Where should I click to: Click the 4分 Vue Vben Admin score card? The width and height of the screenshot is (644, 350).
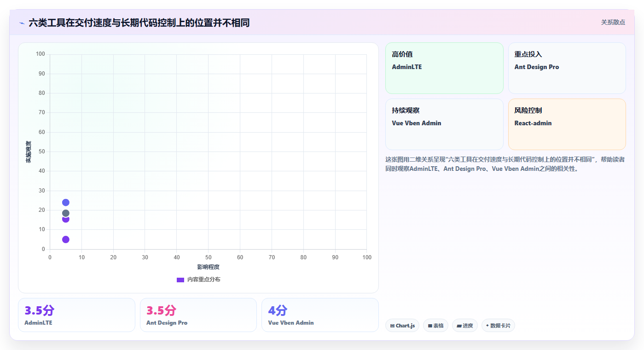[320, 315]
